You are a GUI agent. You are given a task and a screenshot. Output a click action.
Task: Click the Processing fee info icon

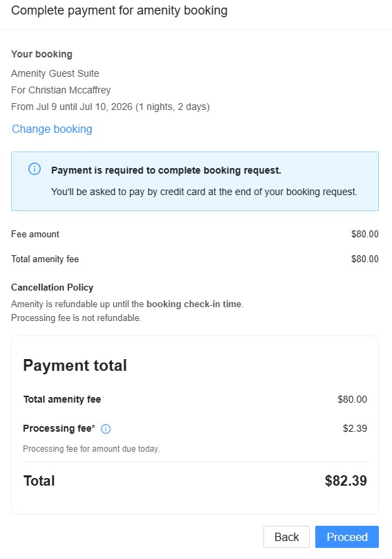pos(106,428)
